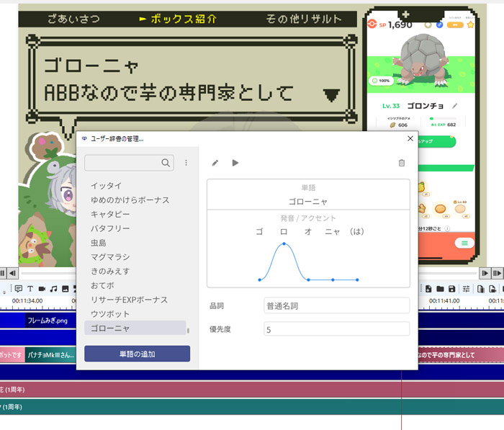Click the accent point below (は)
Screen dimensions: 504x430
pos(357,279)
